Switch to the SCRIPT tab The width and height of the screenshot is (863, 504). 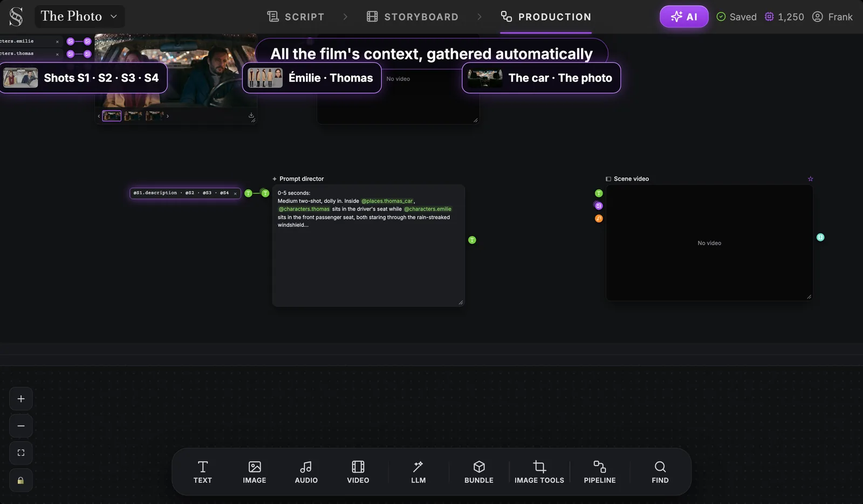click(296, 17)
